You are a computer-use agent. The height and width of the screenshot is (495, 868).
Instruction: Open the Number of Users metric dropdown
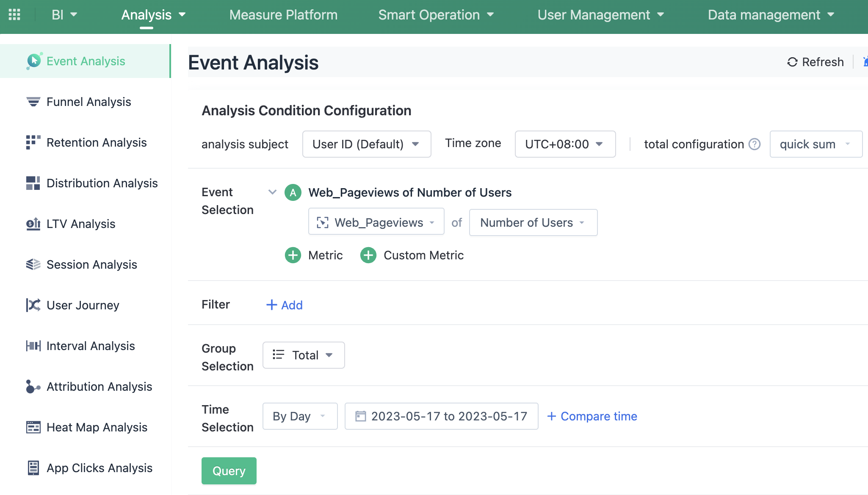(x=533, y=222)
